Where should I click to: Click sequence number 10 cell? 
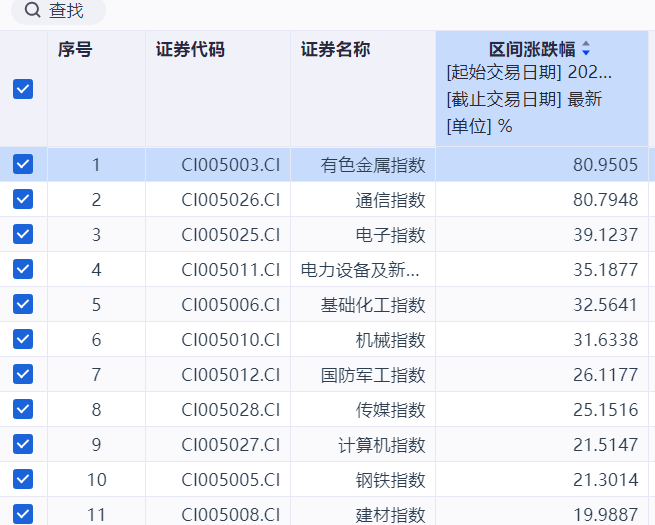(x=96, y=479)
